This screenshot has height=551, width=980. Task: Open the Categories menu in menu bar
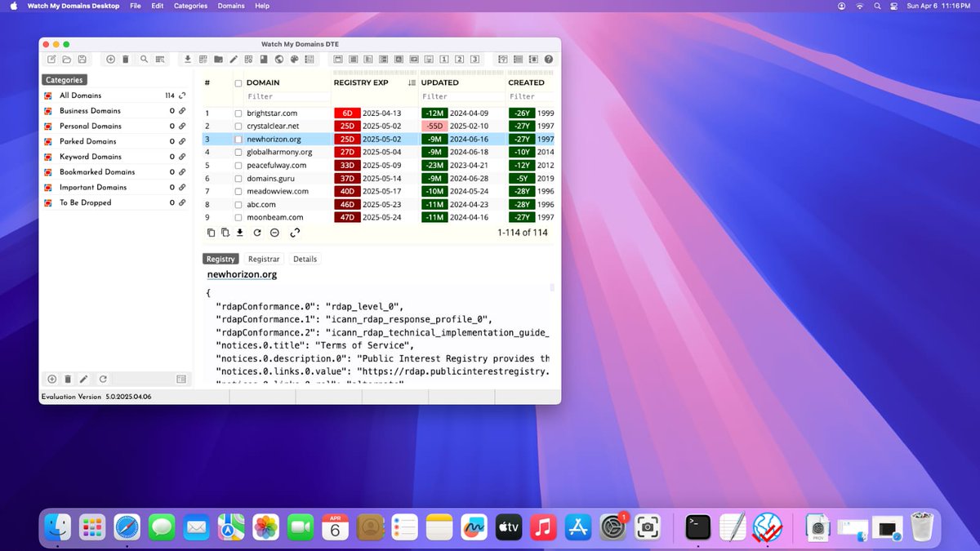(190, 6)
